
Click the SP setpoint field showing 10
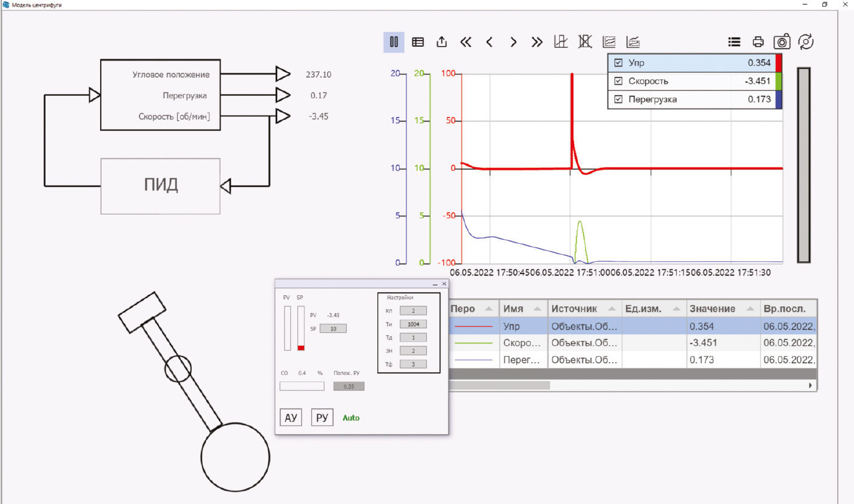[x=333, y=328]
